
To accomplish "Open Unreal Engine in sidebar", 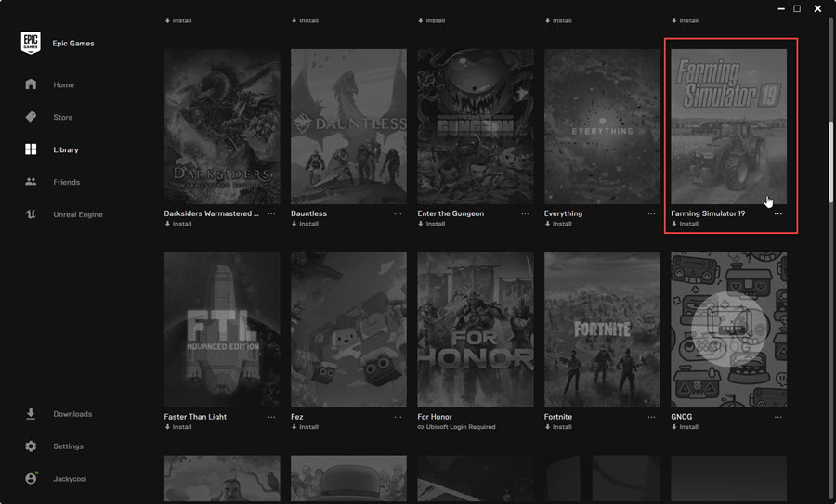I will tap(78, 214).
